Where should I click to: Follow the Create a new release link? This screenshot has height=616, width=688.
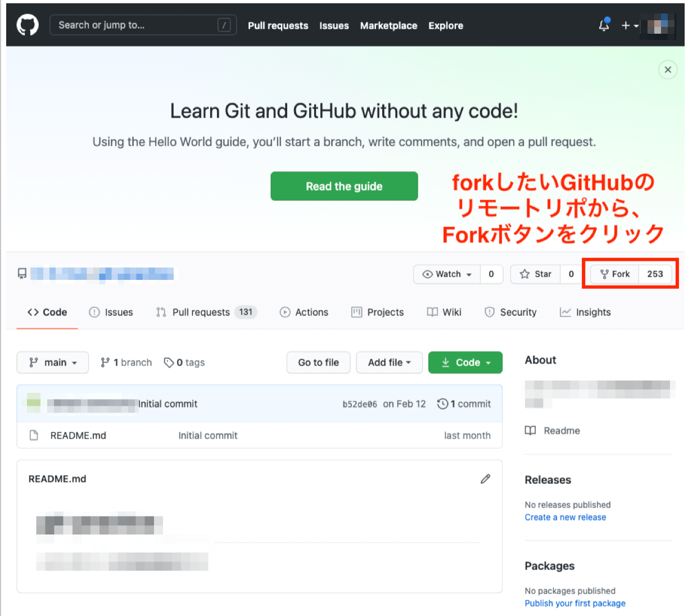pyautogui.click(x=565, y=517)
